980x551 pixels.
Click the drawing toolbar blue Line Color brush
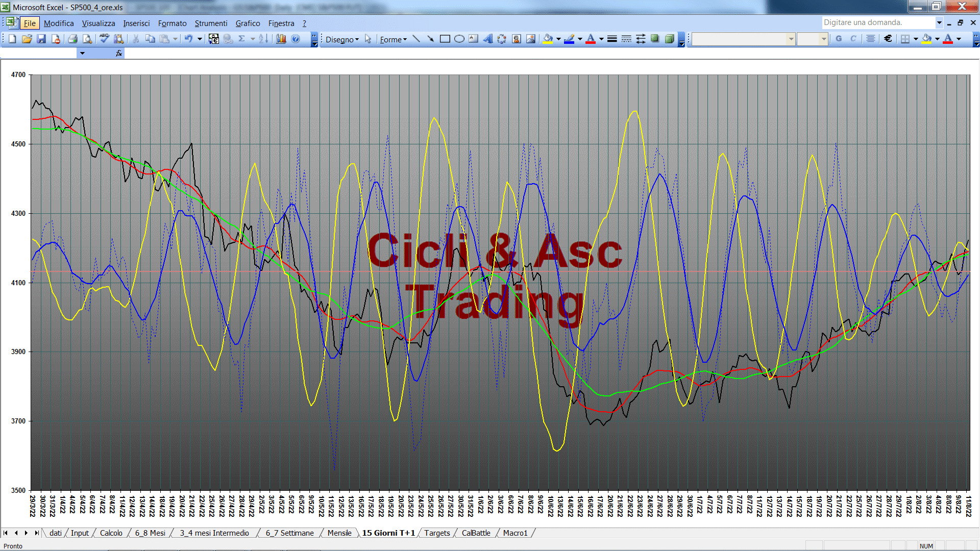coord(569,39)
